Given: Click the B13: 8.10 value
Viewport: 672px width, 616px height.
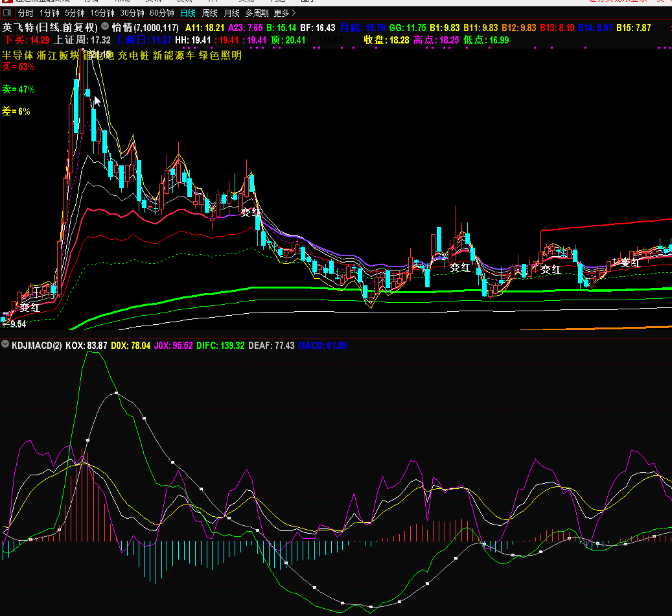Looking at the screenshot, I should tap(557, 28).
